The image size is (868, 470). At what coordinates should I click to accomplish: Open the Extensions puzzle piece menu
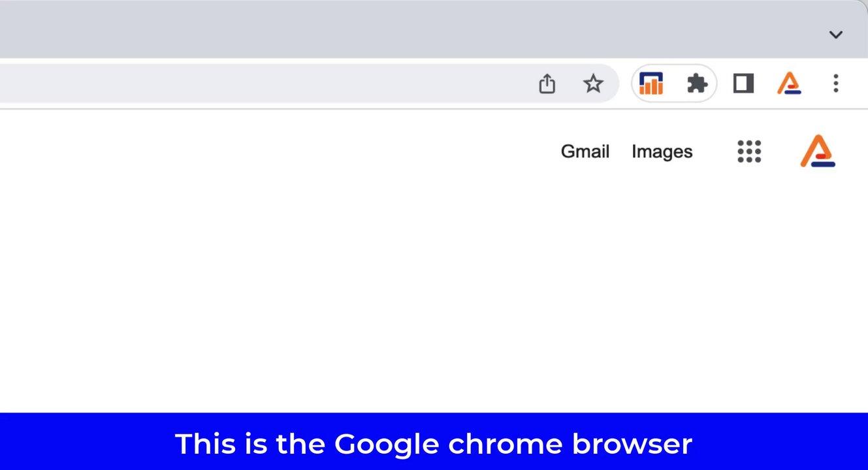(x=697, y=84)
